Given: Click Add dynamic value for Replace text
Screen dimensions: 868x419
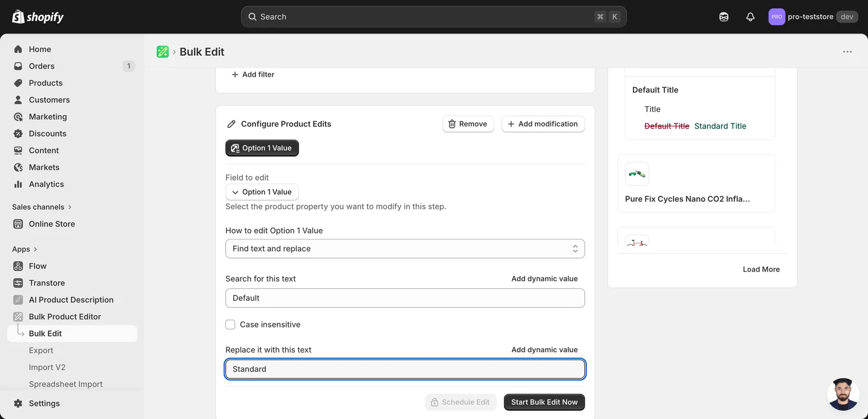Looking at the screenshot, I should pos(544,350).
